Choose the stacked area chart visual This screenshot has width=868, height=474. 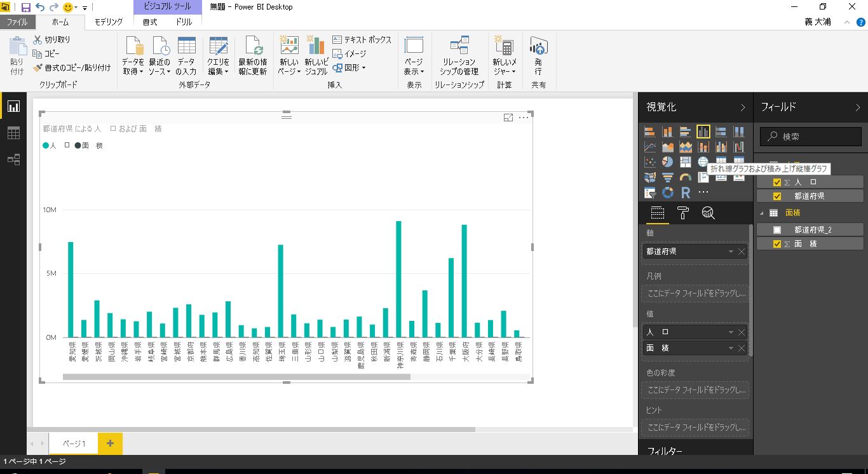[x=685, y=147]
